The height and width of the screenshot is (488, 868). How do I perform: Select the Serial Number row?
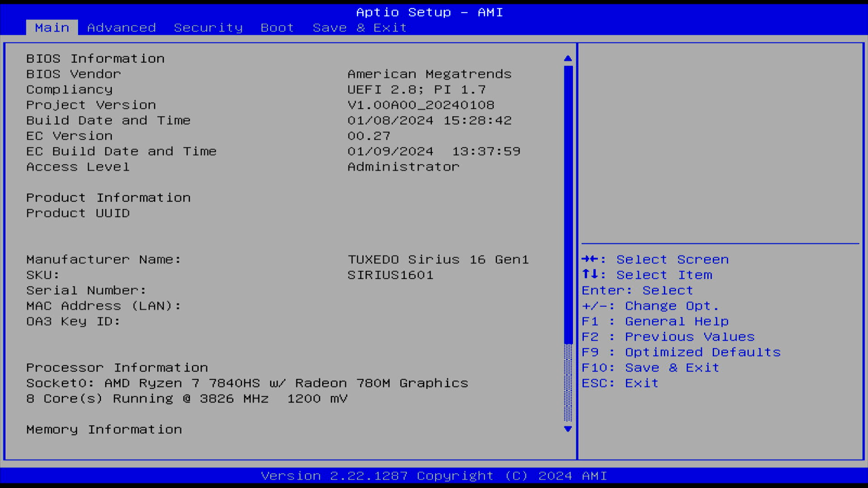tap(86, 290)
